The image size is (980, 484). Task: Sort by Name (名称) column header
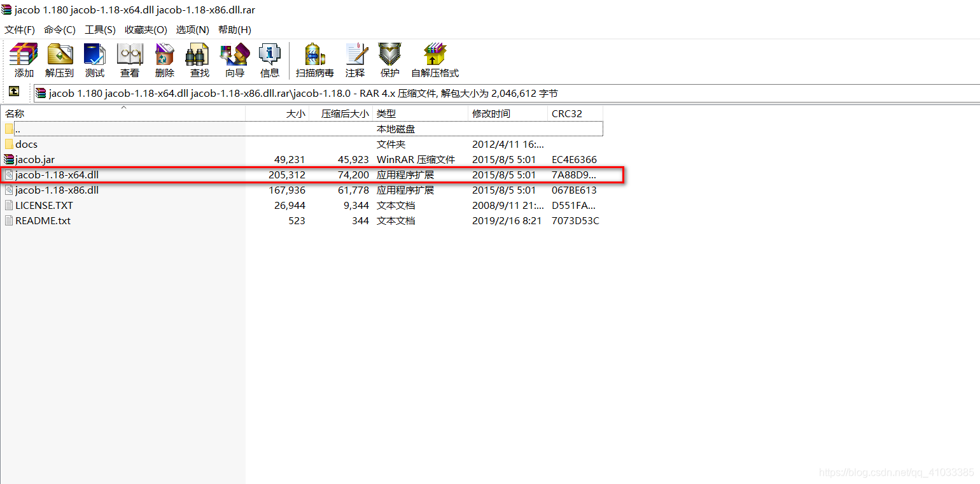pos(123,113)
